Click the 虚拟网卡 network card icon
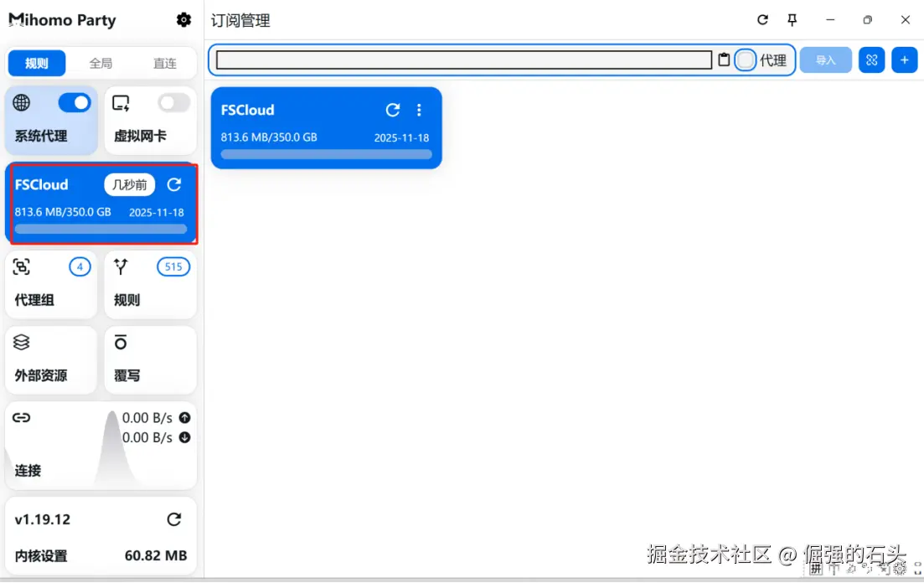The height and width of the screenshot is (583, 924). [121, 103]
